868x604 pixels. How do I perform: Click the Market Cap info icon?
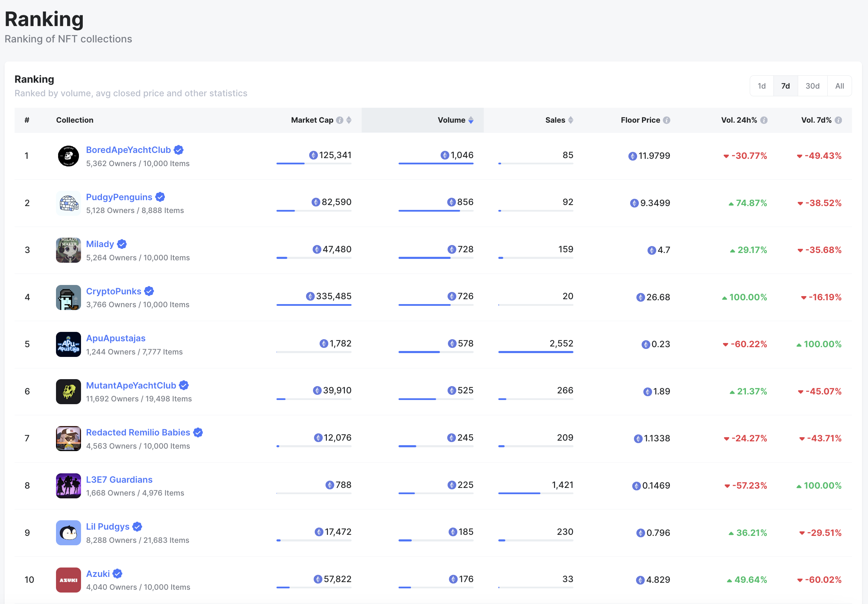click(340, 120)
